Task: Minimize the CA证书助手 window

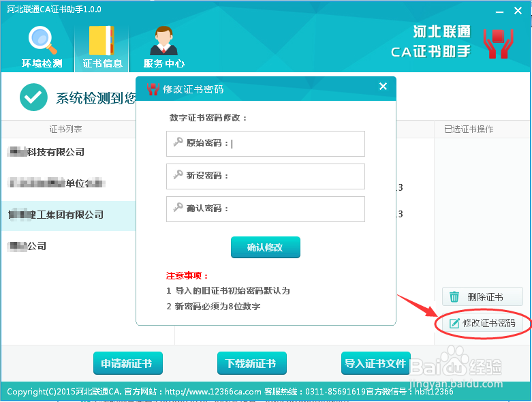Action: pyautogui.click(x=499, y=12)
